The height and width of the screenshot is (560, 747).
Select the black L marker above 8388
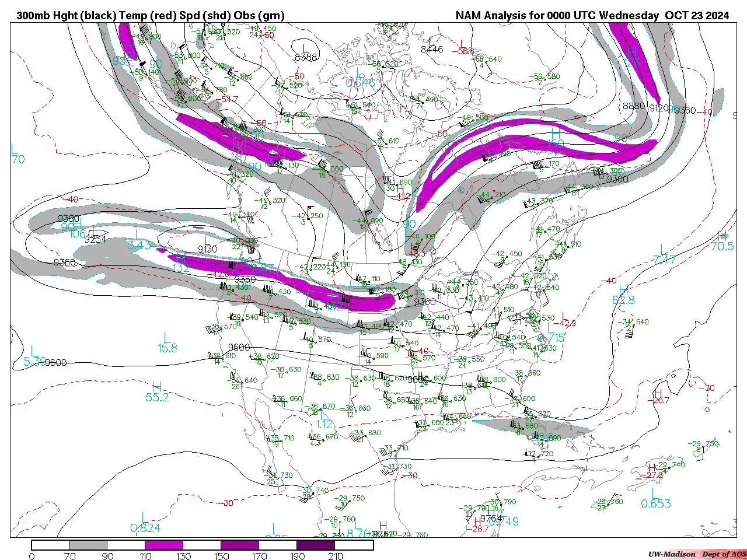[x=304, y=48]
